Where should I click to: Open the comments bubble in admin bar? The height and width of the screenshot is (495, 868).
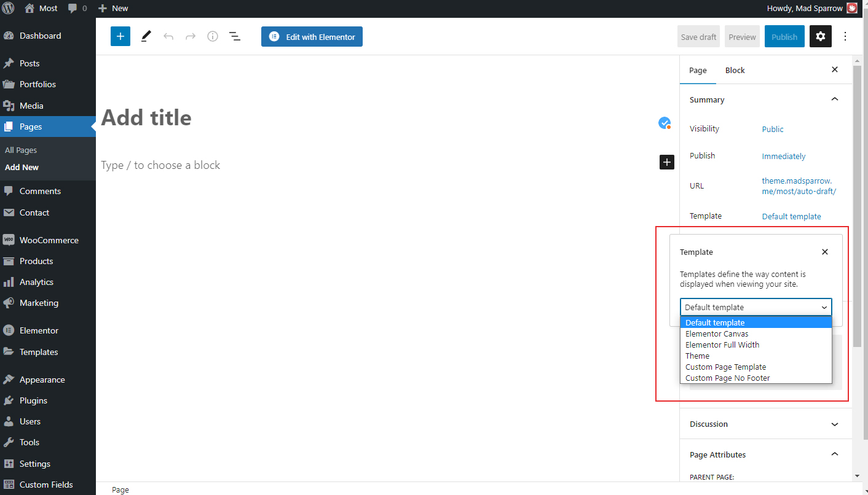pyautogui.click(x=73, y=9)
